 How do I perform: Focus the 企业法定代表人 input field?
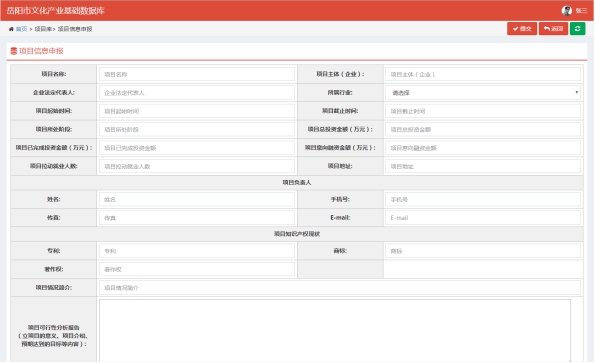[197, 93]
